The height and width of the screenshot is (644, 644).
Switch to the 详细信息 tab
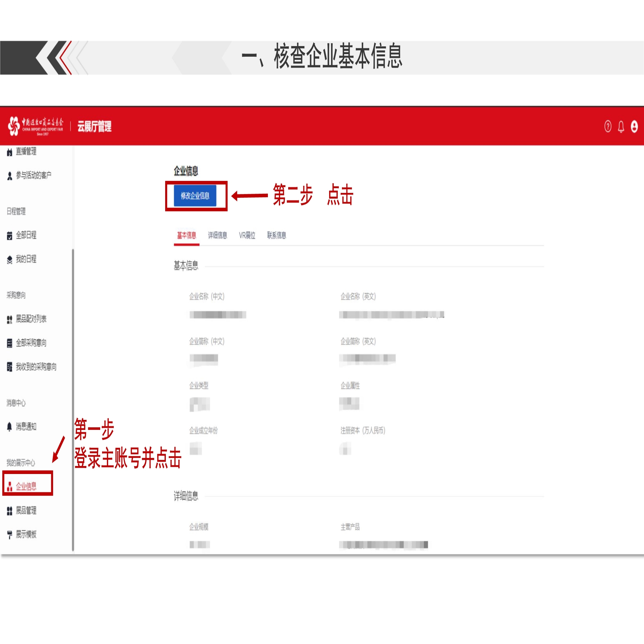(218, 236)
